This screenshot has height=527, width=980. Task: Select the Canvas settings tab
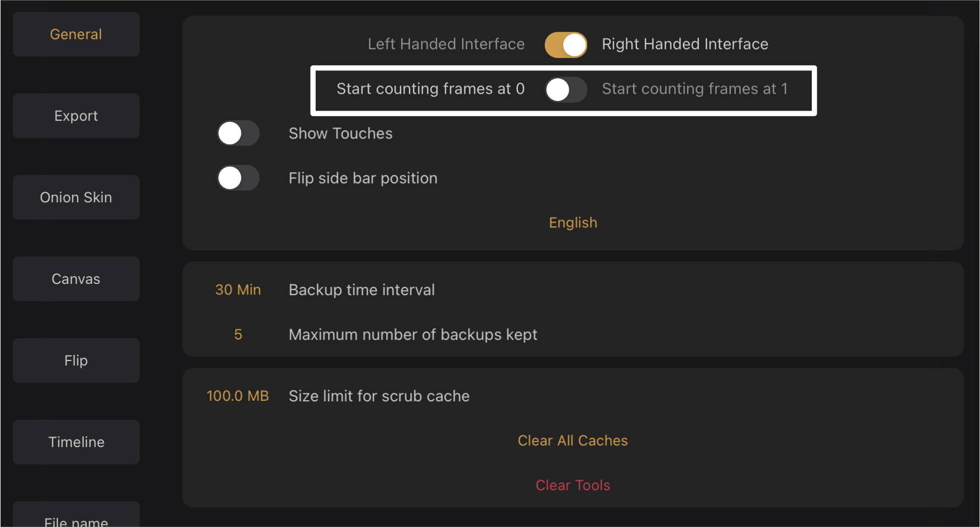click(76, 279)
